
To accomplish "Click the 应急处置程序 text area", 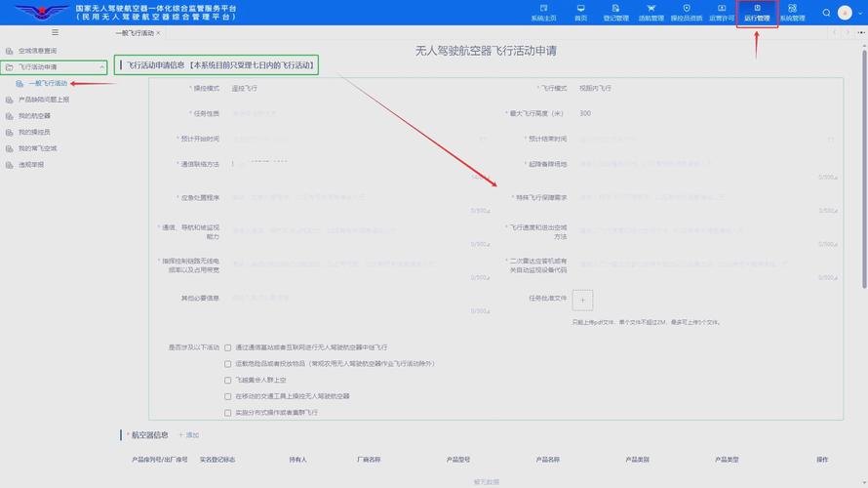I will pos(359,203).
